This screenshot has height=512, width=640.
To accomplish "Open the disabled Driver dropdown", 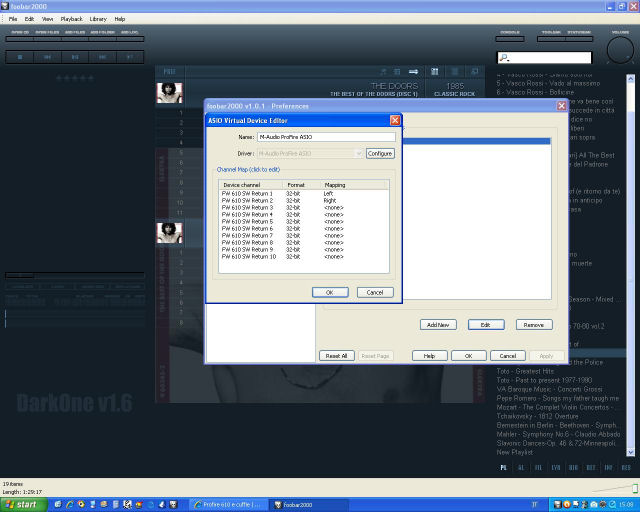I will pyautogui.click(x=310, y=154).
